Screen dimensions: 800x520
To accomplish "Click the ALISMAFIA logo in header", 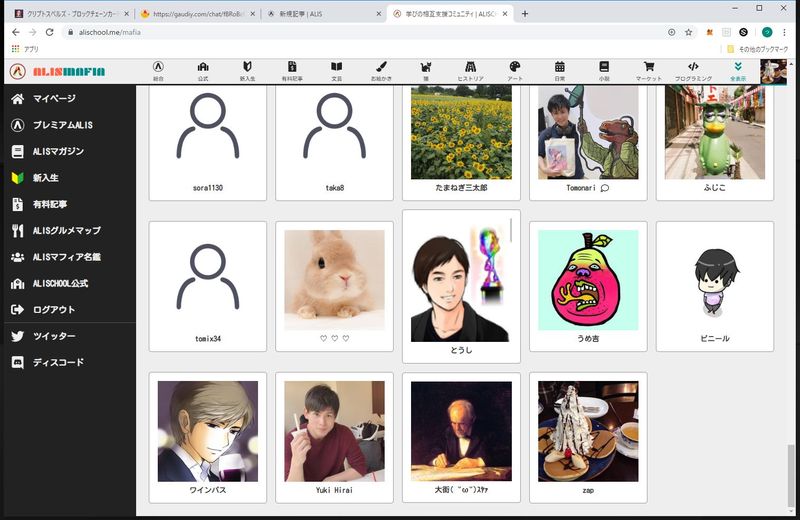I will [x=58, y=72].
